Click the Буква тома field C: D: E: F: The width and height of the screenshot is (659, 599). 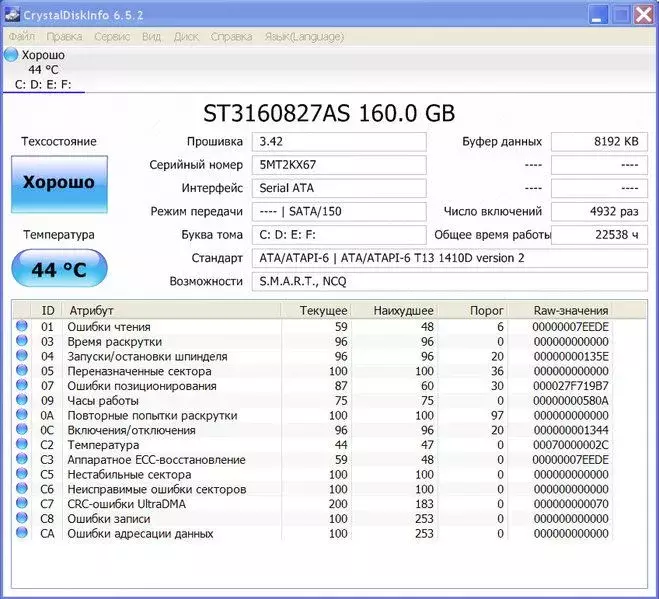(339, 235)
